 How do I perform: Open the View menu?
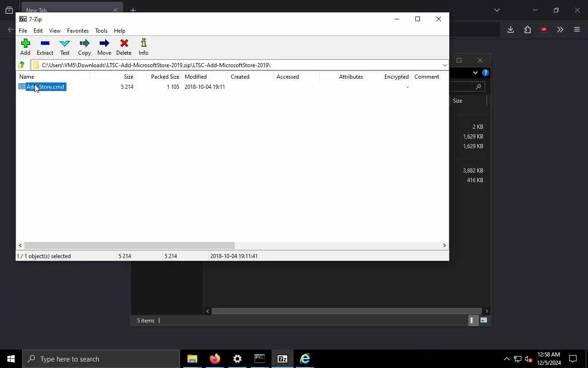[55, 31]
